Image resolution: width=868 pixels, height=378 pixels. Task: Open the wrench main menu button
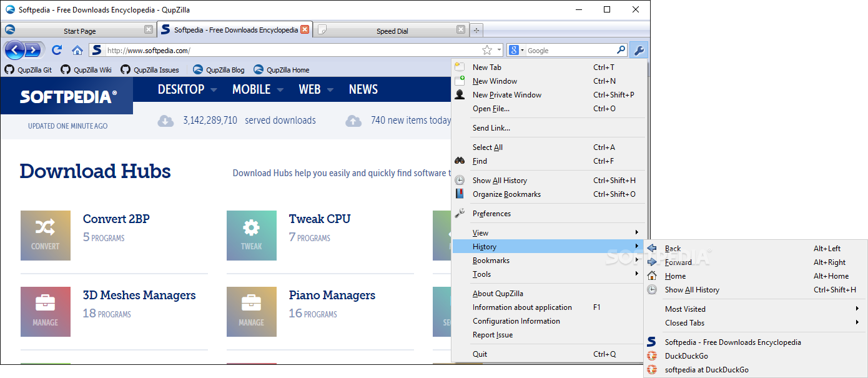(x=639, y=51)
